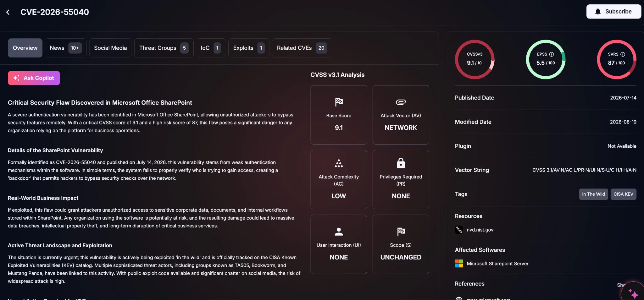This screenshot has width=644, height=300.
Task: Click the vector string CVSS:3.1 value
Action: pyautogui.click(x=584, y=170)
